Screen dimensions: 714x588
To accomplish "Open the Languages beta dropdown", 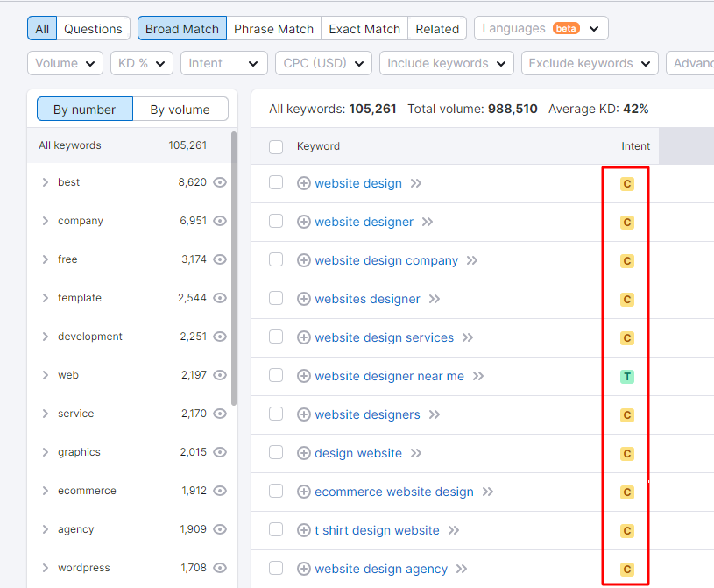I will tap(541, 29).
